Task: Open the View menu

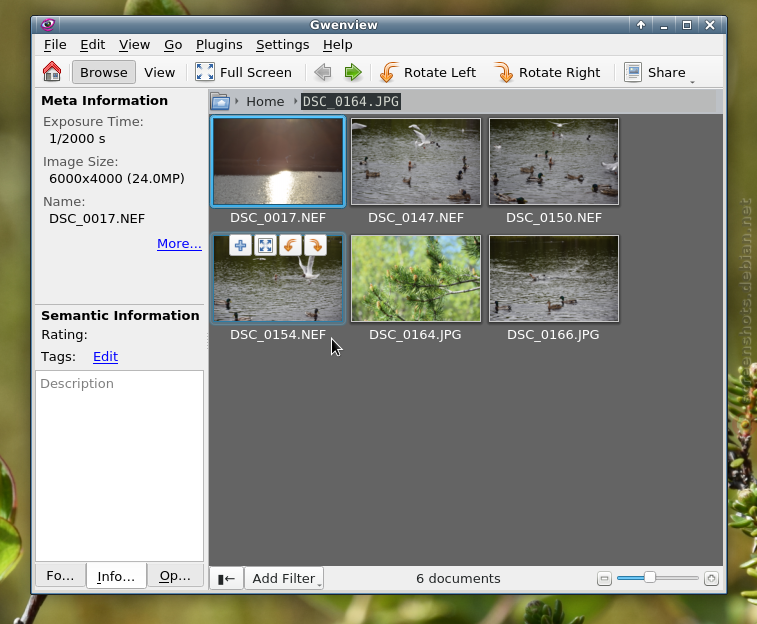Action: pyautogui.click(x=134, y=45)
